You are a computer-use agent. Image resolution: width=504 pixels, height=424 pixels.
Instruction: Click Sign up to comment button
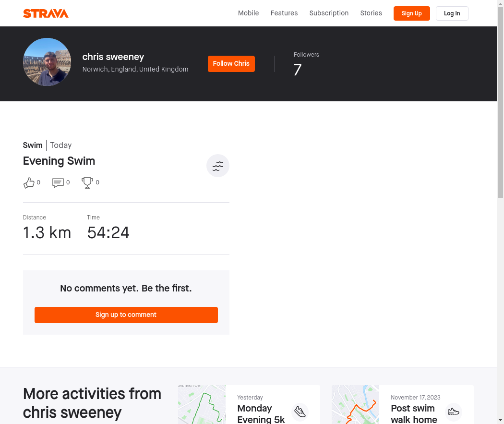coord(126,315)
